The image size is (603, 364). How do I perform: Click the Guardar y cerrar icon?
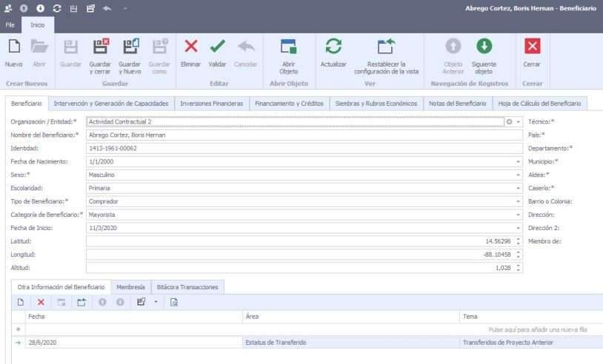pyautogui.click(x=100, y=47)
